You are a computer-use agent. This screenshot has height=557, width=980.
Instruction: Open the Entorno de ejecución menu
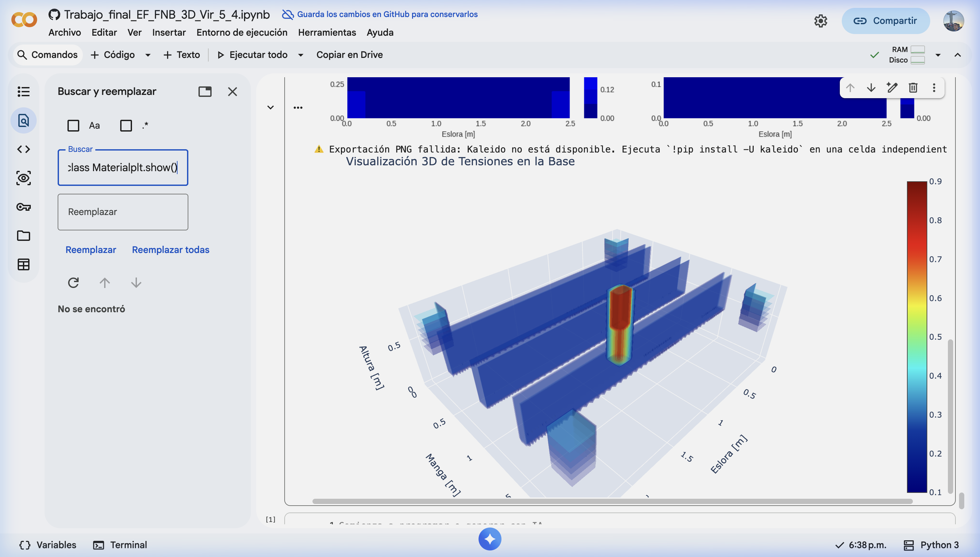click(x=242, y=32)
